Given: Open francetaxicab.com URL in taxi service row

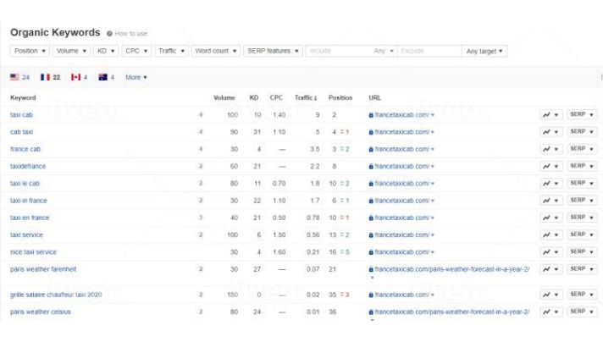Looking at the screenshot, I should pyautogui.click(x=402, y=234).
